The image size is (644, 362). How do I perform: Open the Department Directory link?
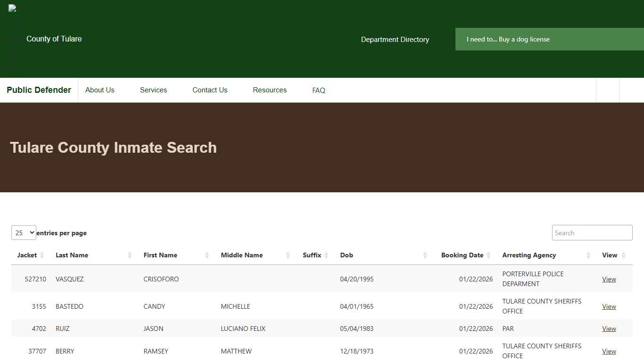pos(395,40)
